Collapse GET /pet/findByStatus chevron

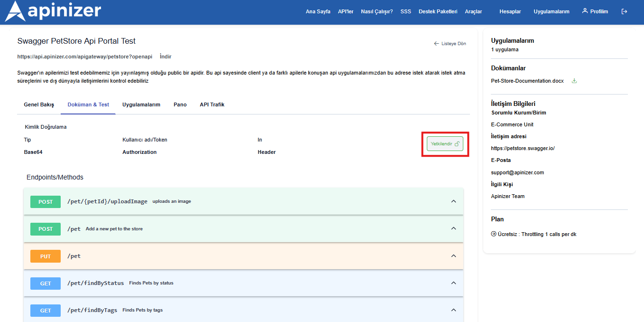coord(453,283)
